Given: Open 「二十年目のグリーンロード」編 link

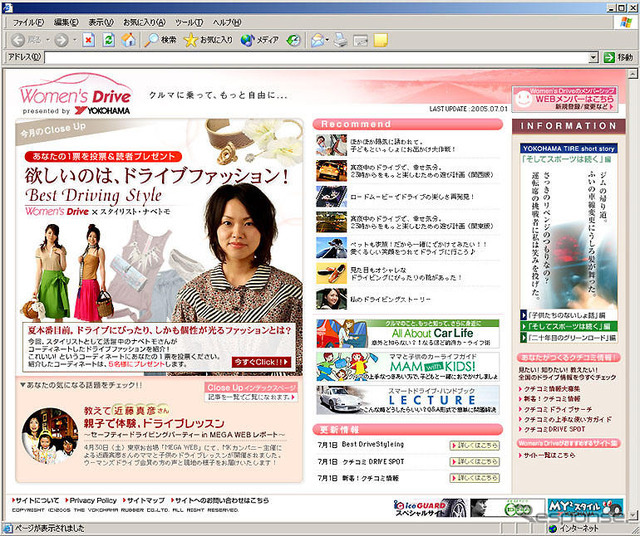Looking at the screenshot, I should coord(569,338).
